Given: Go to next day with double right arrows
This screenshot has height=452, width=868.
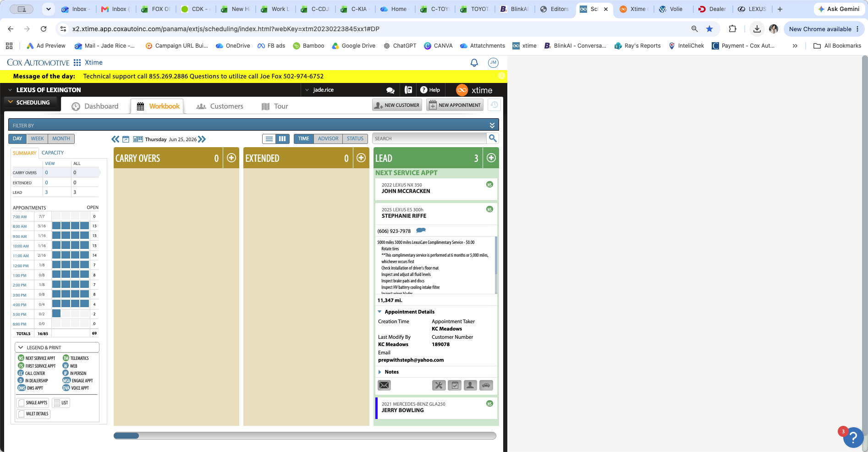Looking at the screenshot, I should (202, 139).
